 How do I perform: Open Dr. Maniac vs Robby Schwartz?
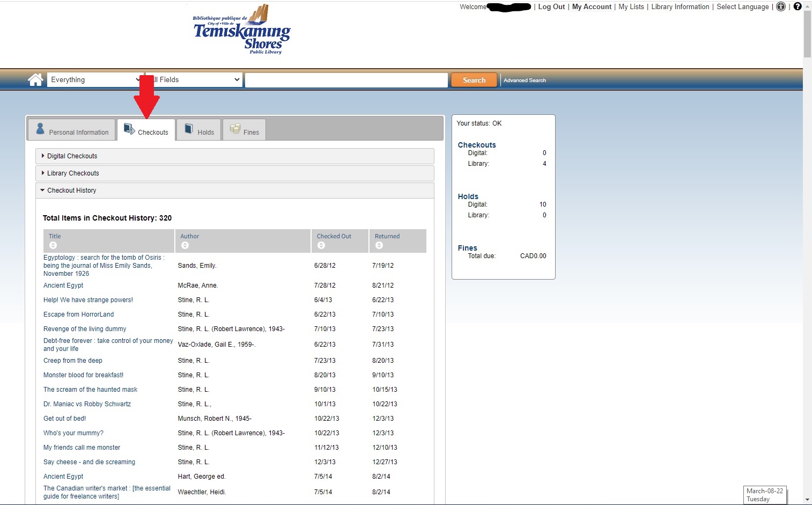(87, 404)
